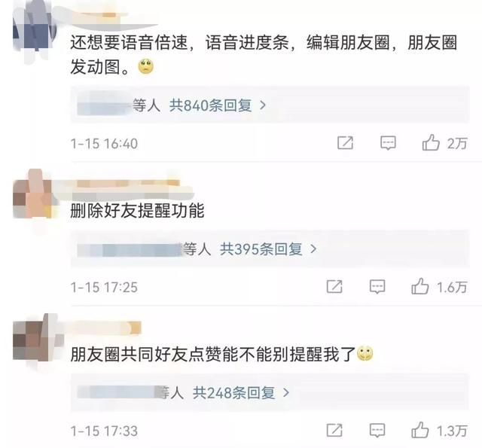The height and width of the screenshot is (448, 482).
Task: Select the comment text 删除好友提醒功能
Action: click(x=137, y=211)
